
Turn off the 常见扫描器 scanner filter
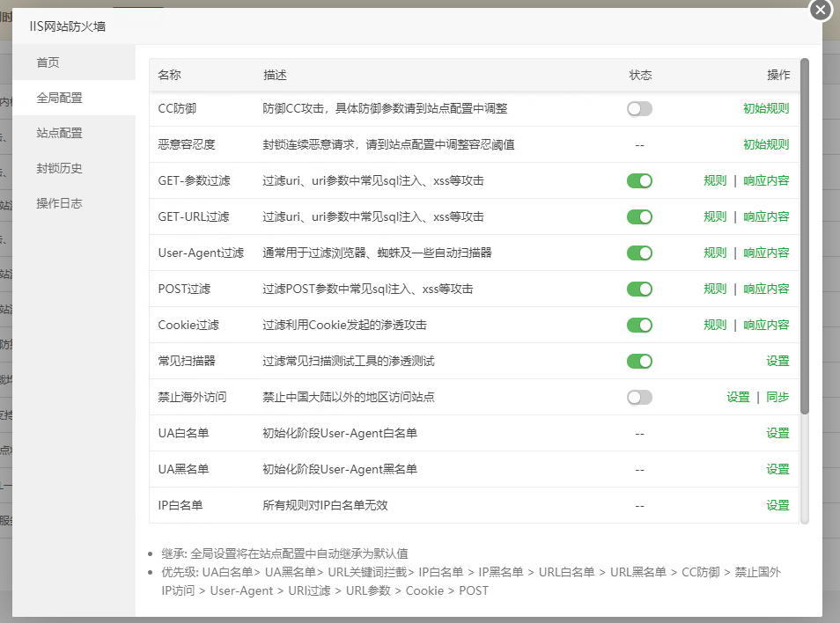point(639,361)
